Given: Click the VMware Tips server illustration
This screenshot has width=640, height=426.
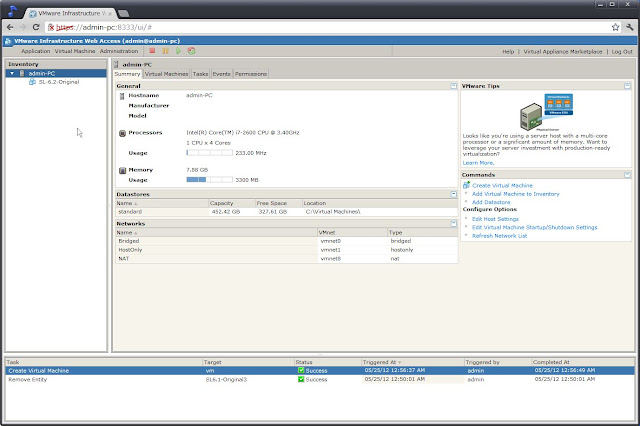Looking at the screenshot, I should point(546,112).
